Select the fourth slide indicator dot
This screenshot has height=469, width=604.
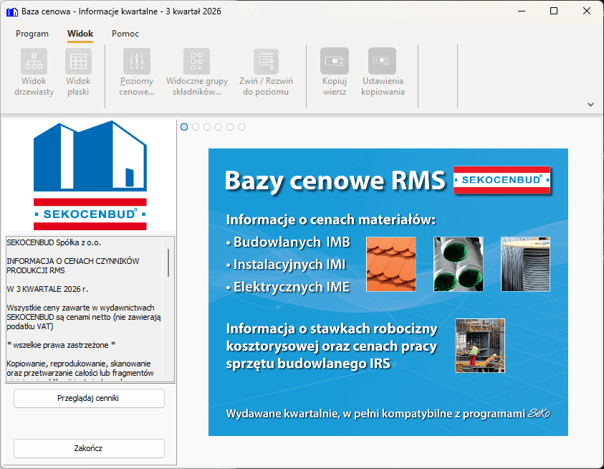tap(218, 127)
